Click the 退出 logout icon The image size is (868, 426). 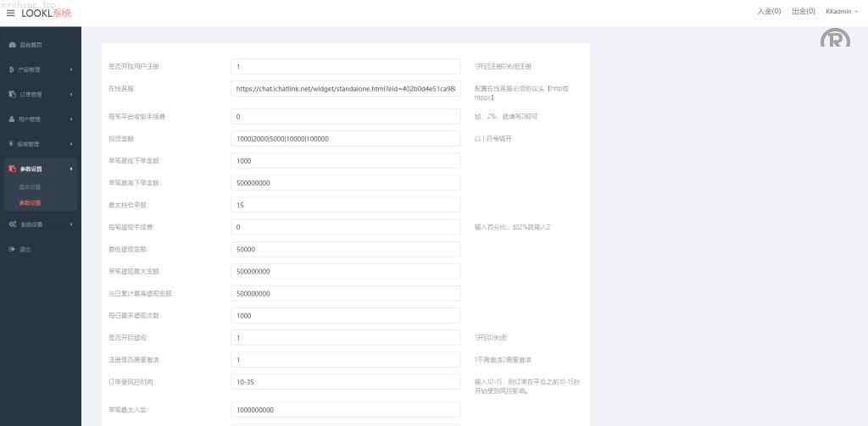12,249
